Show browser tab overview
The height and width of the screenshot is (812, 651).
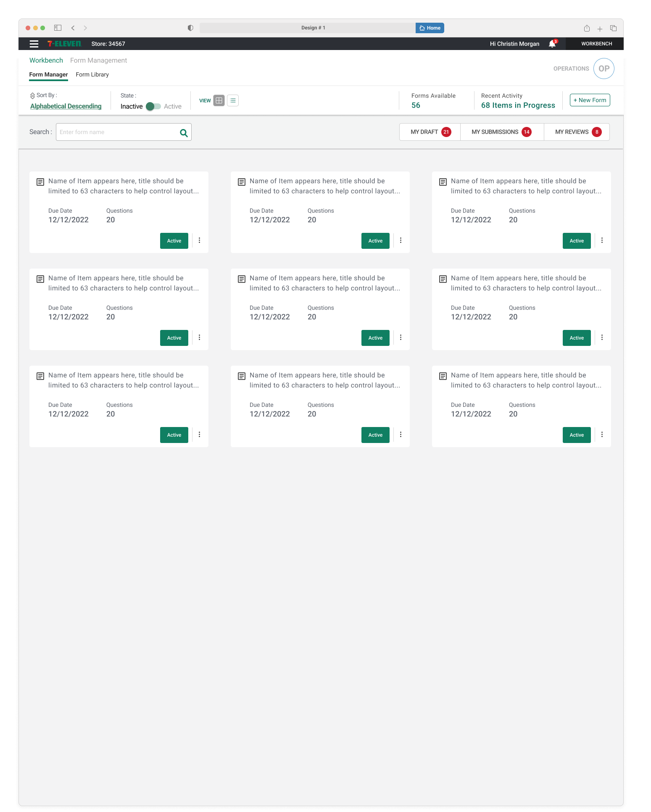(614, 28)
